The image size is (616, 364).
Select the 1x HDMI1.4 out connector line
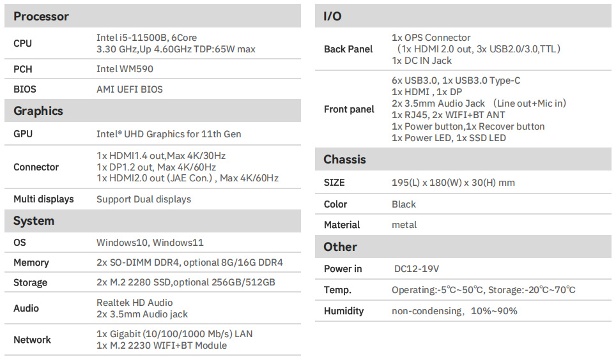pyautogui.click(x=161, y=156)
